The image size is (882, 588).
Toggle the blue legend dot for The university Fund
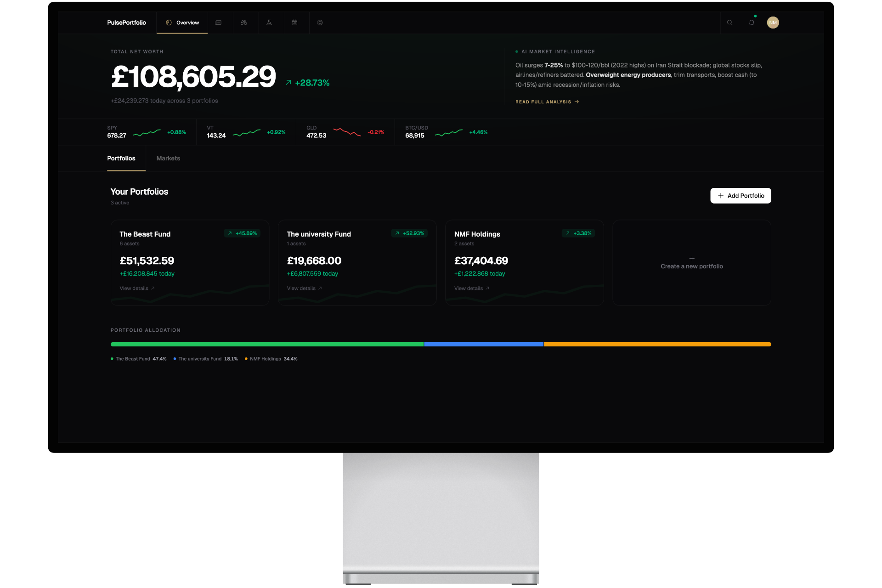click(174, 359)
